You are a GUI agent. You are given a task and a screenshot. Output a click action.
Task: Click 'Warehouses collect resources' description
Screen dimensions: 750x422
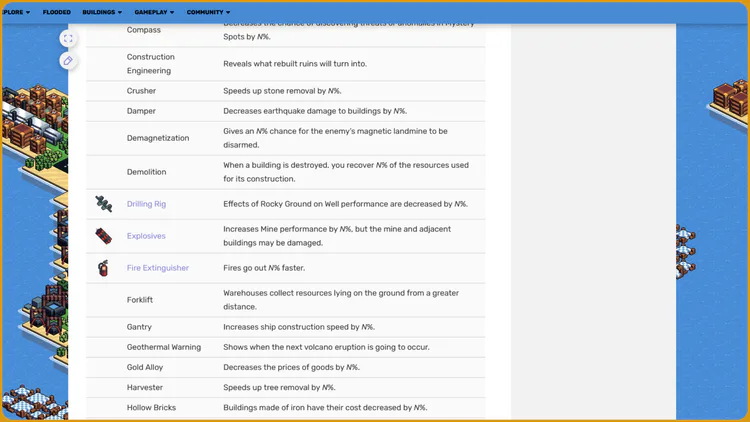pos(341,300)
